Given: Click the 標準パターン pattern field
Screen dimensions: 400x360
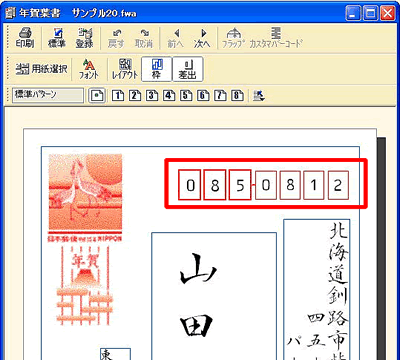Looking at the screenshot, I should 48,95.
